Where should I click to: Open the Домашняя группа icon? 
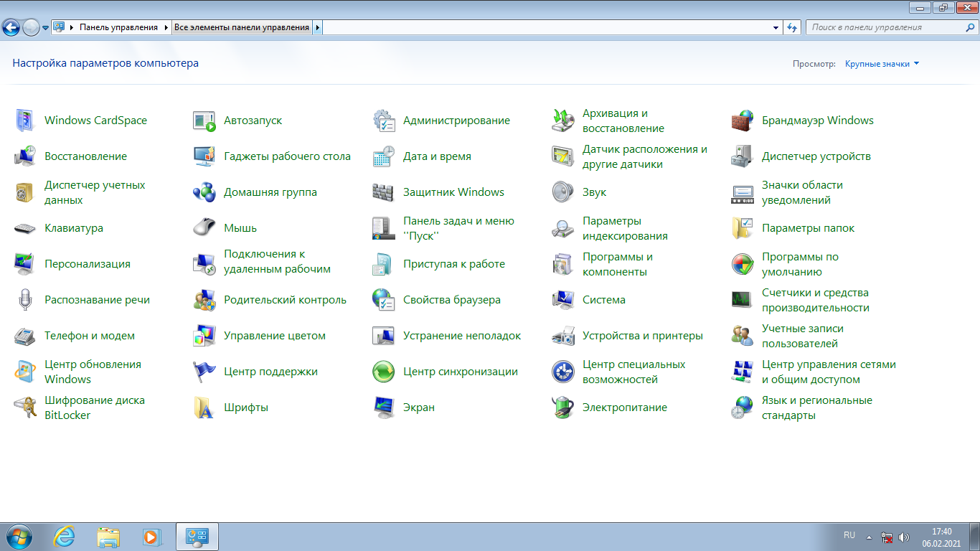pyautogui.click(x=204, y=192)
